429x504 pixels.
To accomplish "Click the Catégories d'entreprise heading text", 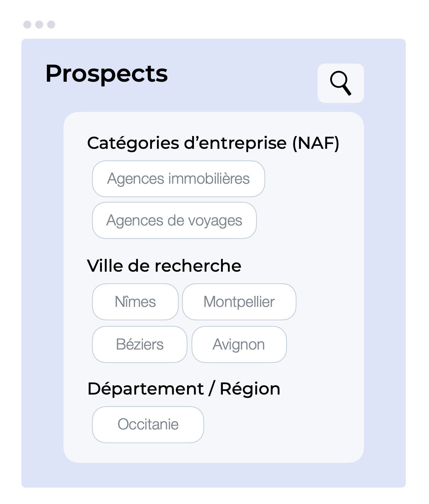I will [187, 143].
